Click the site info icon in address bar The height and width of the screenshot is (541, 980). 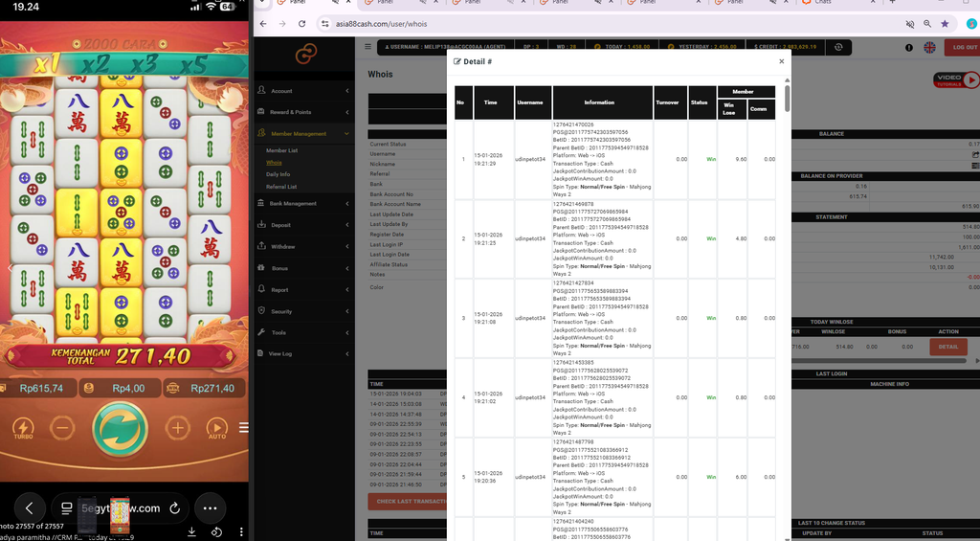(324, 24)
